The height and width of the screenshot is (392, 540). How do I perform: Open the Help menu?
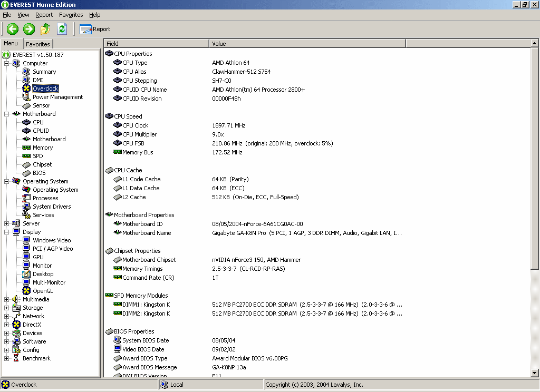(95, 15)
